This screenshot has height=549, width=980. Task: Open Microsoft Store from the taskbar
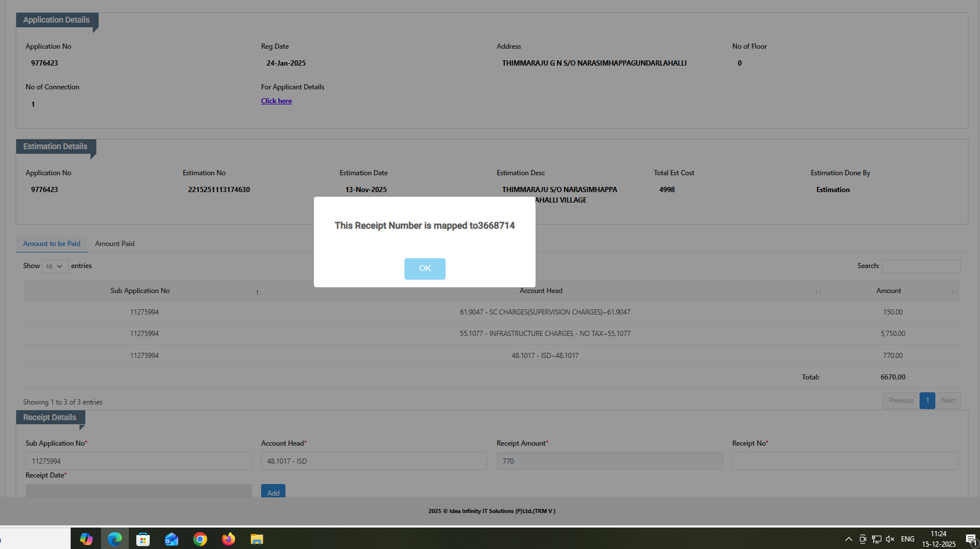(x=143, y=539)
